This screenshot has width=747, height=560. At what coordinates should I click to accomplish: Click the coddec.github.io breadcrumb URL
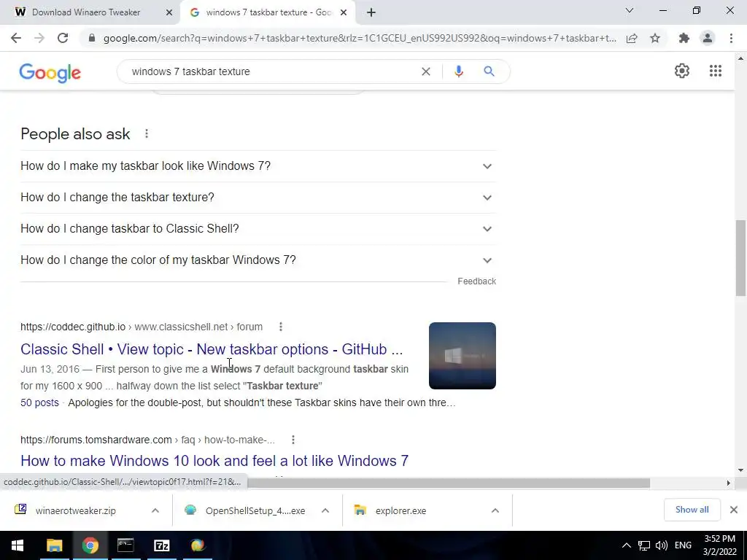pos(142,327)
